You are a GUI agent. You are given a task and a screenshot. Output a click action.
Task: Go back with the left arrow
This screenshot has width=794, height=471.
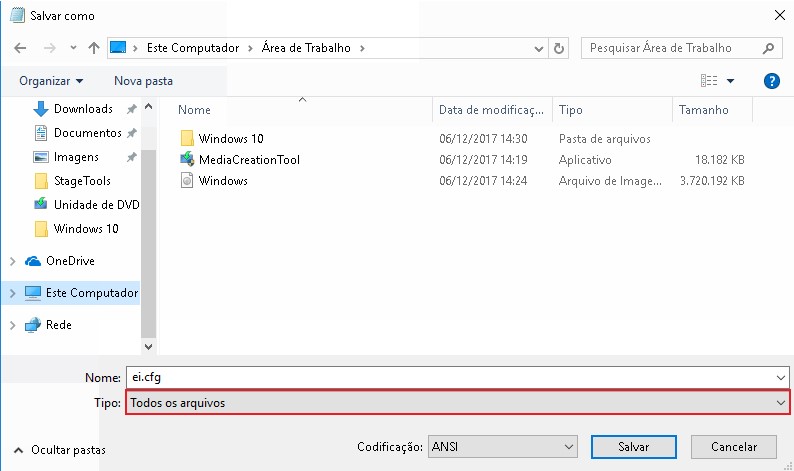pyautogui.click(x=20, y=48)
